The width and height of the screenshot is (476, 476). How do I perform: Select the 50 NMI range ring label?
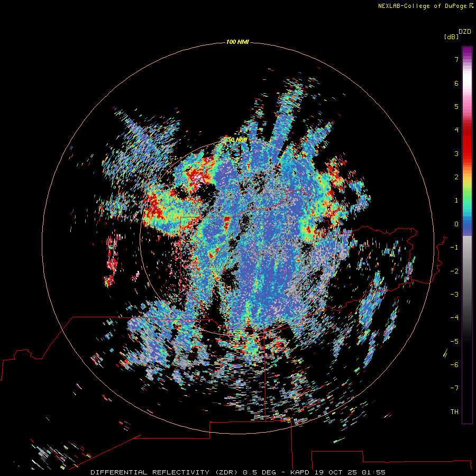(x=237, y=140)
